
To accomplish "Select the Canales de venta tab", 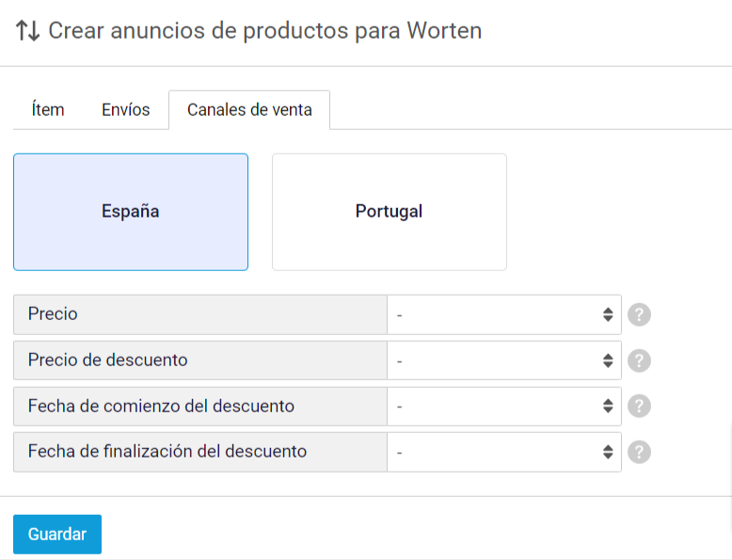I will tap(249, 110).
